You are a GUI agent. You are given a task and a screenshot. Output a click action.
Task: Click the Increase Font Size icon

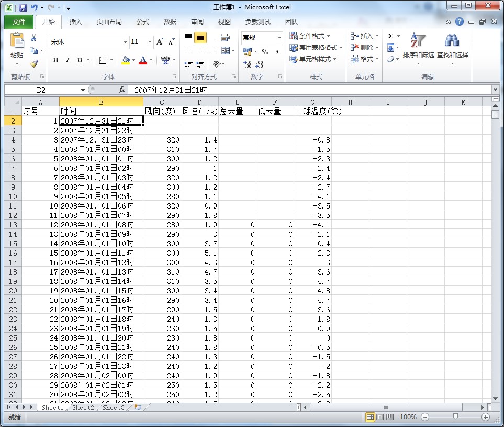(160, 42)
